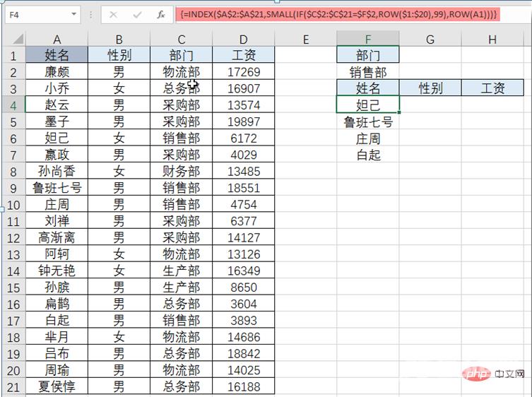532x397 pixels.
Task: Click 财务部 department cell
Action: (181, 171)
